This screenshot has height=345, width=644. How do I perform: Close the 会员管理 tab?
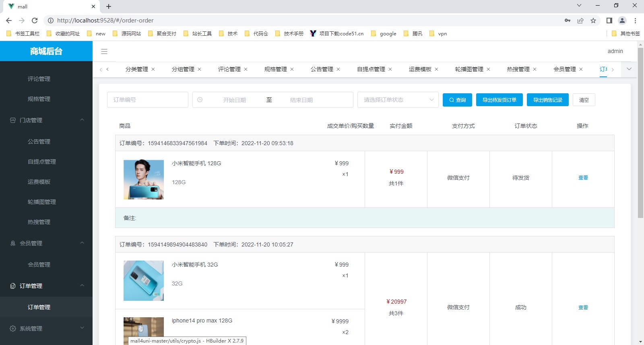tap(581, 69)
